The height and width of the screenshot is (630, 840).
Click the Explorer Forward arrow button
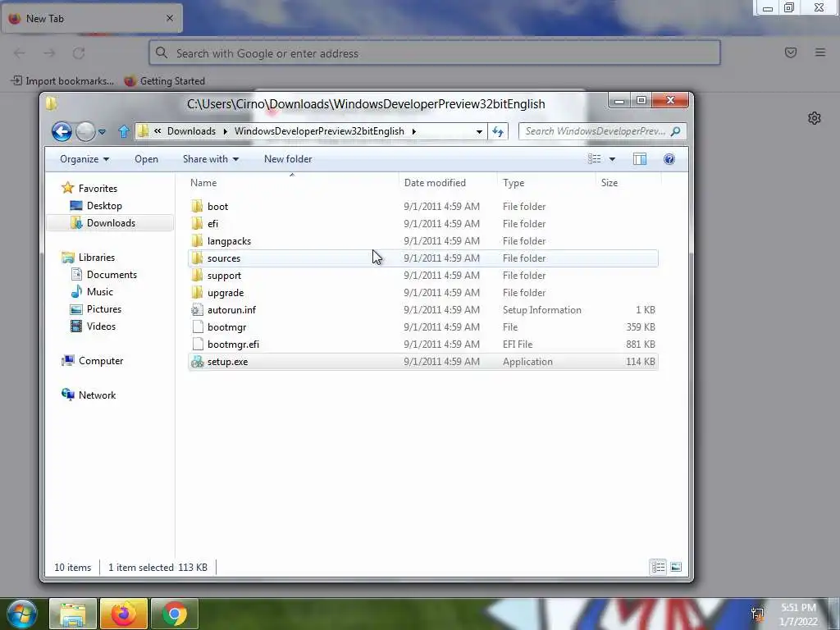click(85, 131)
